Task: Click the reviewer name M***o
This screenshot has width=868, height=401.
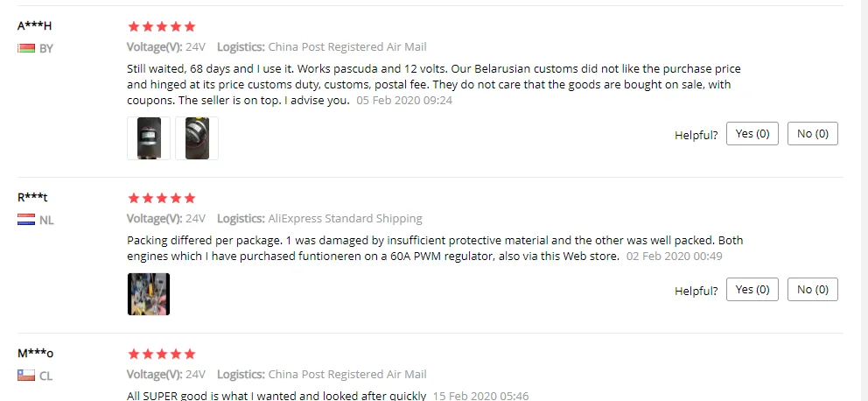Action: click(36, 353)
